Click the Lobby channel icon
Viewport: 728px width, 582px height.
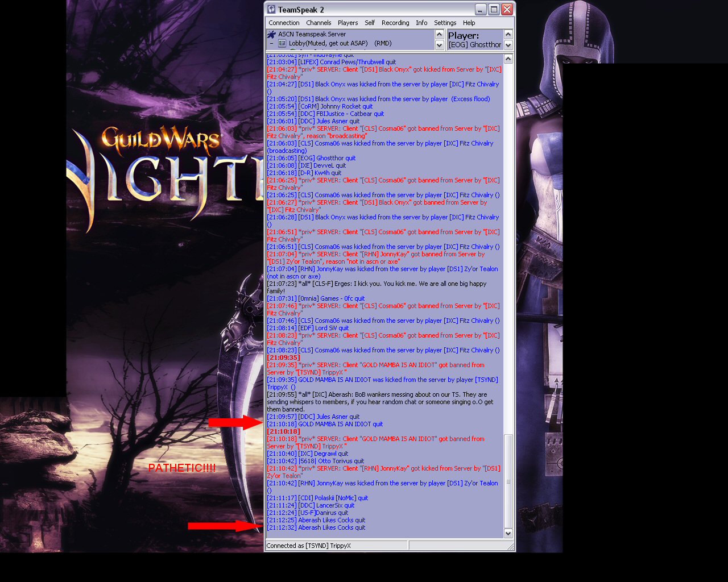point(282,43)
